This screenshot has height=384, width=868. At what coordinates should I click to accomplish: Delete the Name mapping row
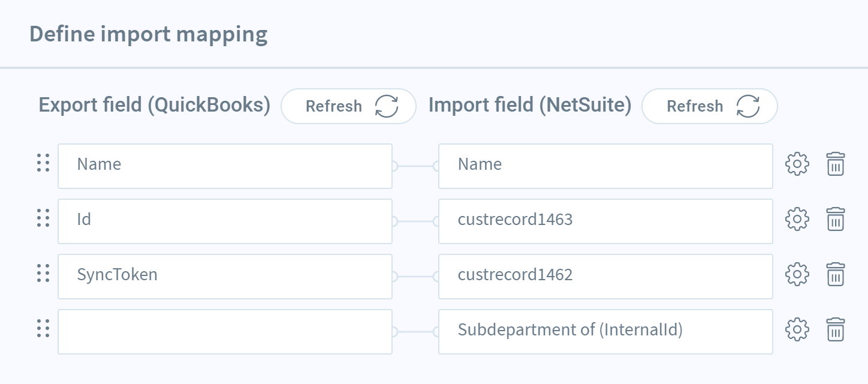point(836,164)
